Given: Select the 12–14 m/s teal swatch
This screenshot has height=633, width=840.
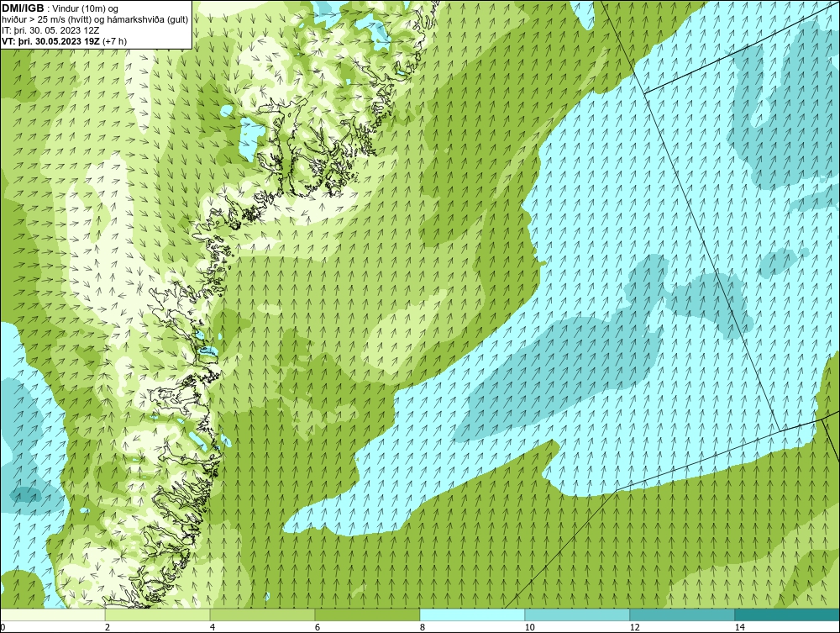Looking at the screenshot, I should [682, 615].
